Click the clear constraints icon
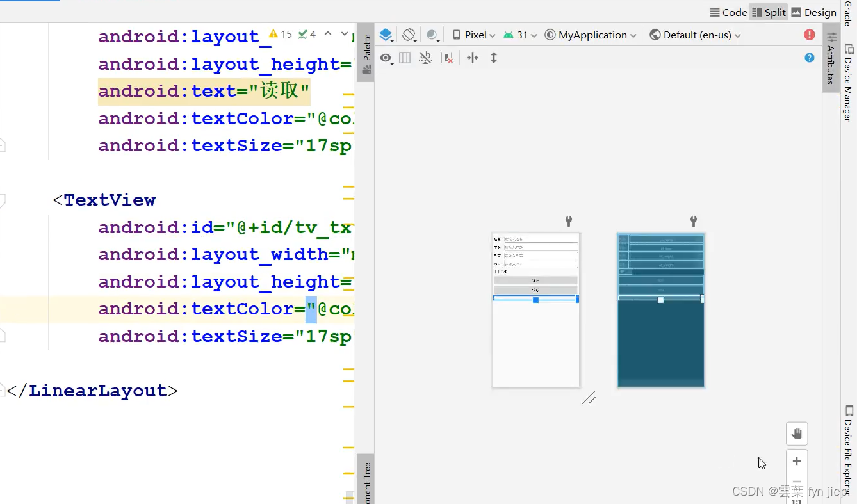Screen dimensions: 857x504 (x=448, y=58)
